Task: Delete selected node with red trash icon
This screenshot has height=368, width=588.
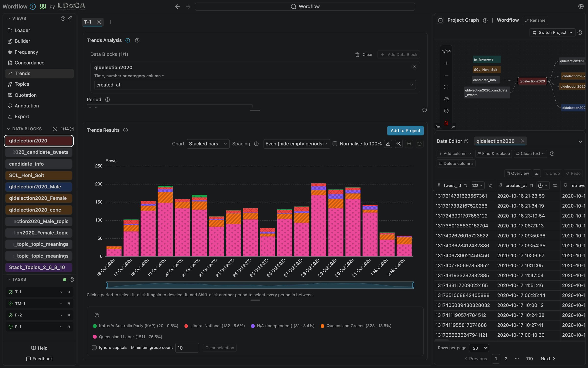Action: [x=446, y=123]
